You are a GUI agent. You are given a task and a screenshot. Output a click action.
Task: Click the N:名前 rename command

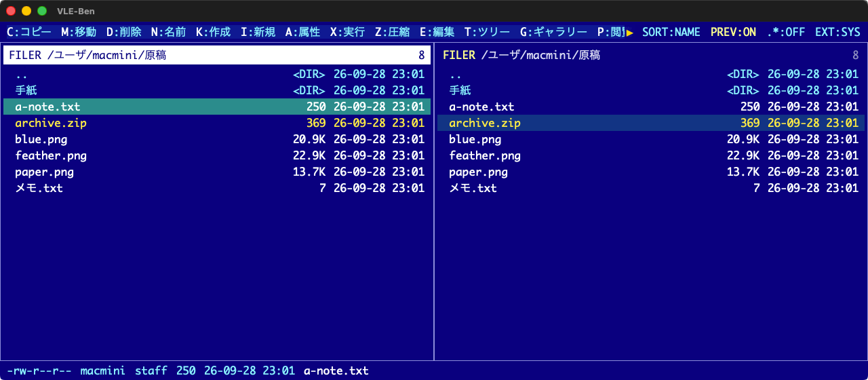pos(168,32)
